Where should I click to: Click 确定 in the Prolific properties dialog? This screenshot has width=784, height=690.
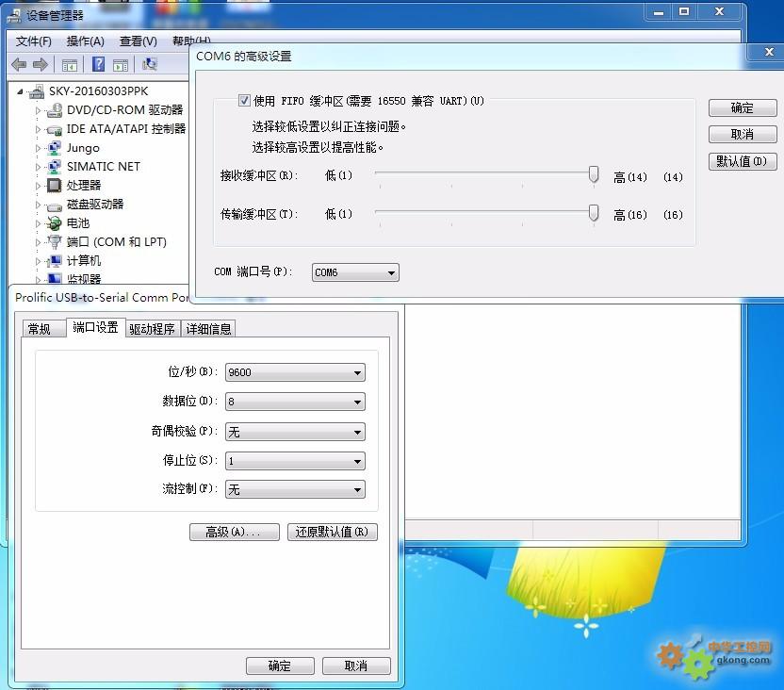pyautogui.click(x=280, y=666)
